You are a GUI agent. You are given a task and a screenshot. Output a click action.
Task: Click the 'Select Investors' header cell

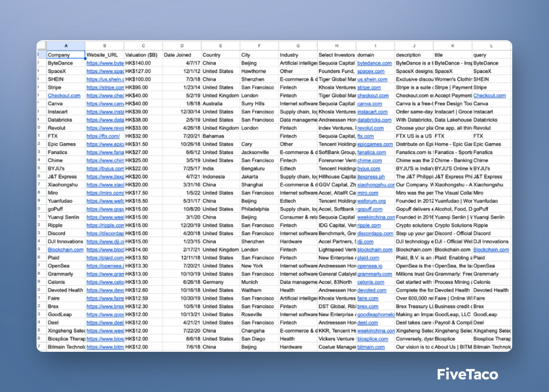[337, 55]
